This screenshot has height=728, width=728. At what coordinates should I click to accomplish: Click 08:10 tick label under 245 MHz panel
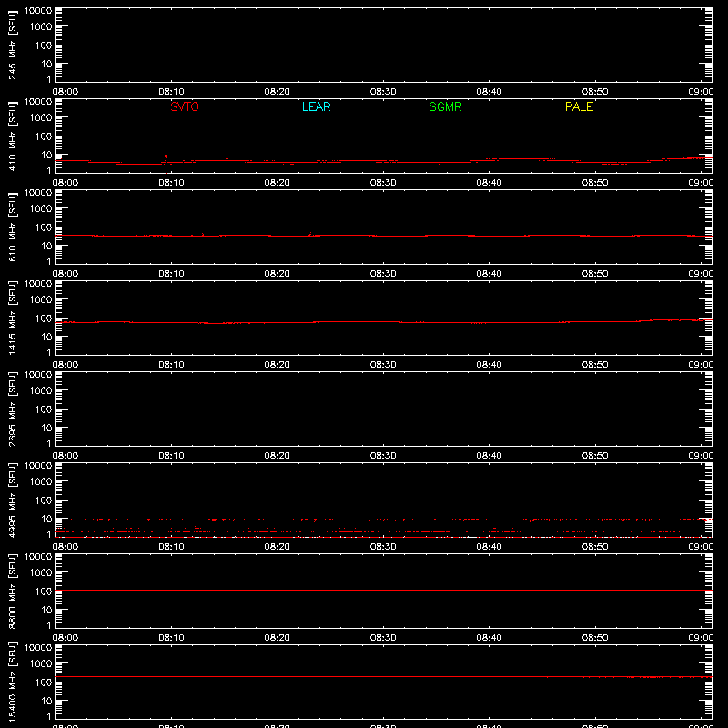[171, 92]
